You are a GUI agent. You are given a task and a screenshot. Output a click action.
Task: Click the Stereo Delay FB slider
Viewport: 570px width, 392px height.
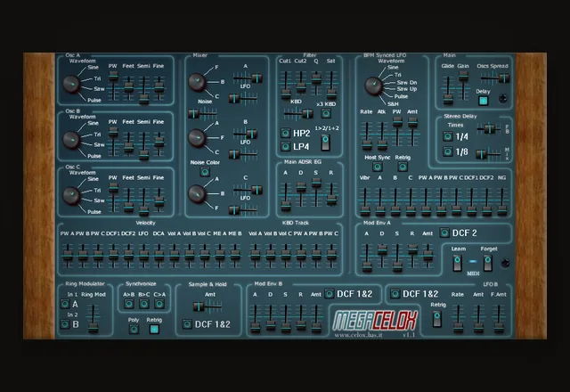pyautogui.click(x=489, y=128)
